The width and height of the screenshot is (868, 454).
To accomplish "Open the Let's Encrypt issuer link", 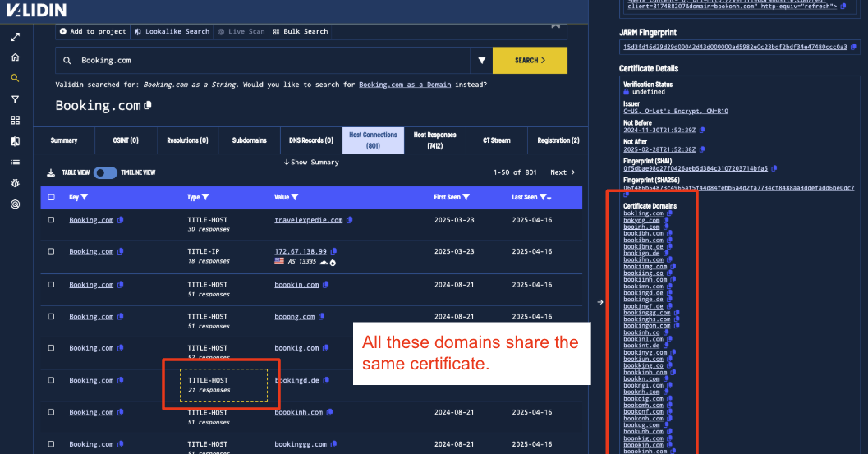I will click(x=675, y=112).
